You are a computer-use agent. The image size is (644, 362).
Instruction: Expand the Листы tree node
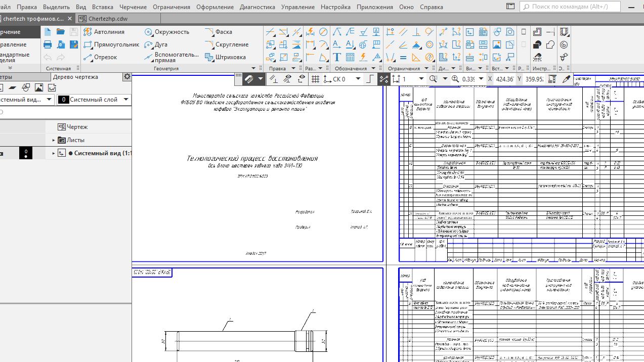click(54, 140)
